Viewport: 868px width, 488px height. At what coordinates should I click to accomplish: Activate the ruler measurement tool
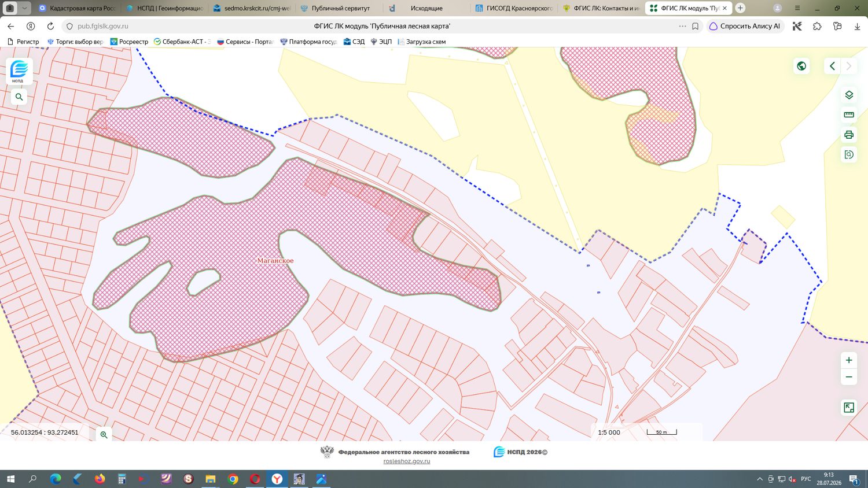[x=849, y=114]
